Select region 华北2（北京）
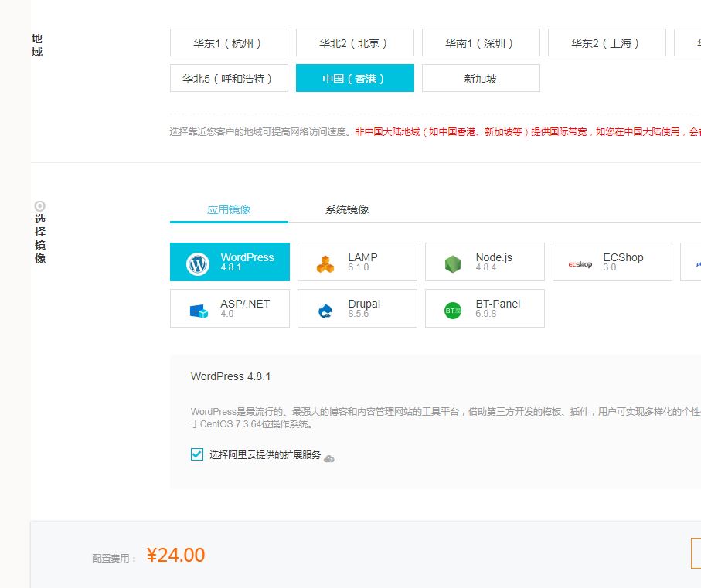Image resolution: width=701 pixels, height=588 pixels. 355,43
